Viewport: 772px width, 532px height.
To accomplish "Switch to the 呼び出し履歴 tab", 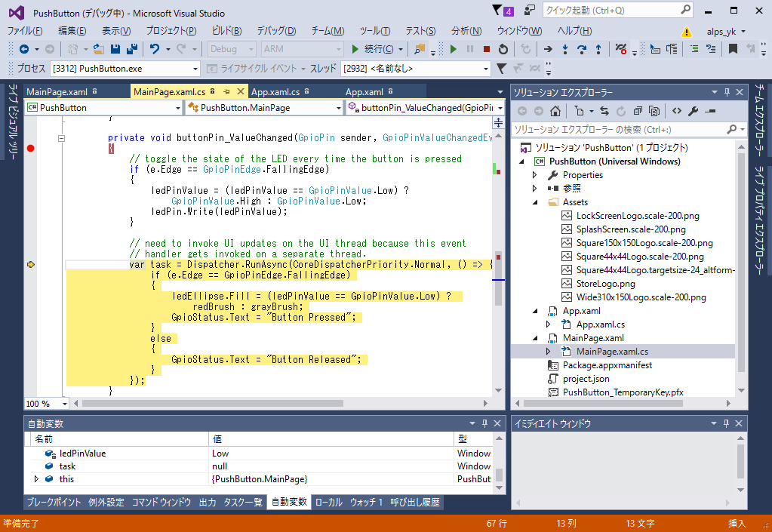I will (414, 502).
